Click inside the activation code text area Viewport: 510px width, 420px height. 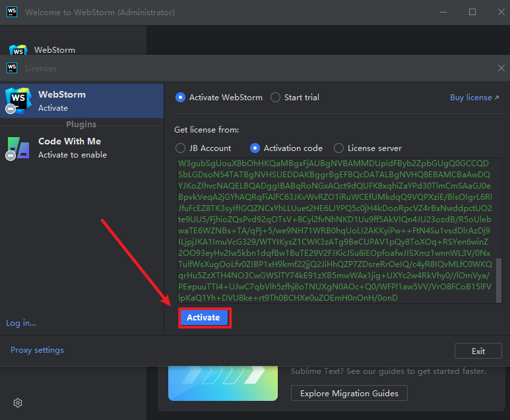(336, 231)
